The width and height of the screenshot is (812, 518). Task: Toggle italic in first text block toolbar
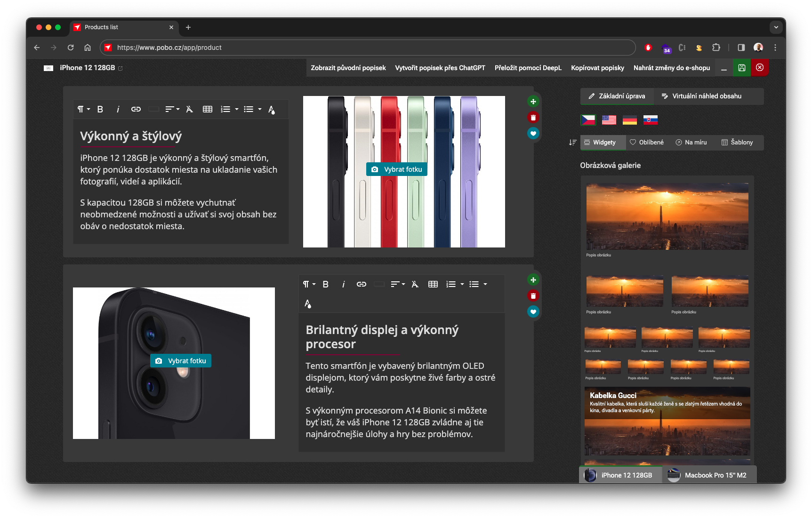118,109
